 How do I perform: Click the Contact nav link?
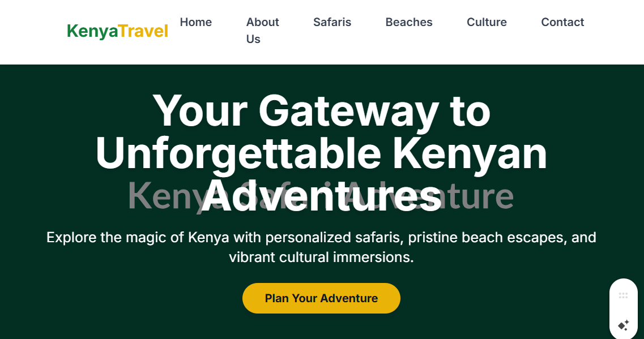coord(562,22)
